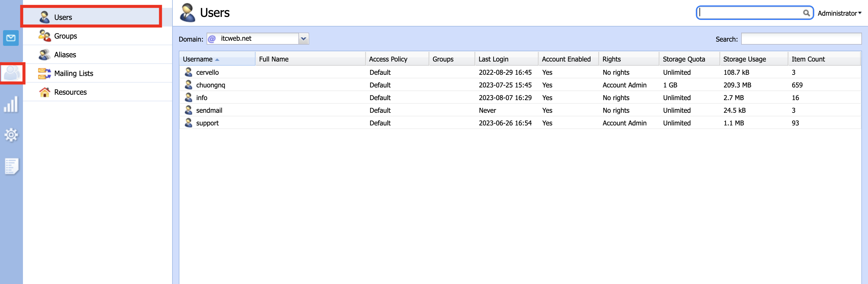Expand the Domain dropdown arrow
Image resolution: width=868 pixels, height=284 pixels.
303,39
